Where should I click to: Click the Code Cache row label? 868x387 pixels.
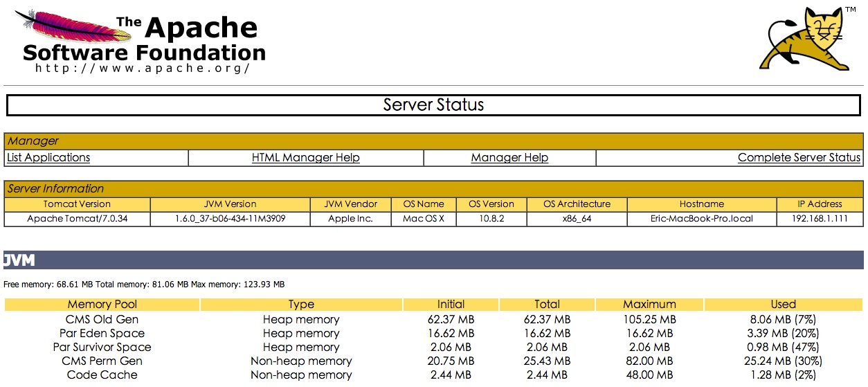point(102,375)
